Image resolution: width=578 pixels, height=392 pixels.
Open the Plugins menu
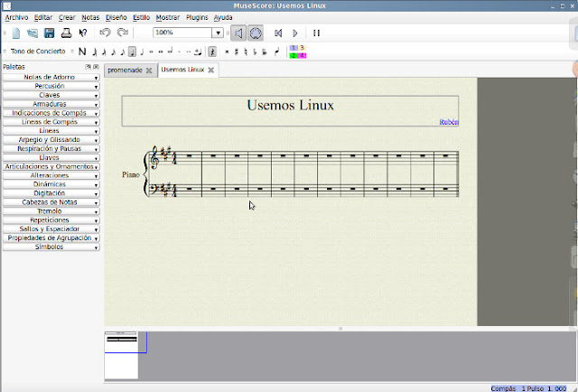(197, 17)
